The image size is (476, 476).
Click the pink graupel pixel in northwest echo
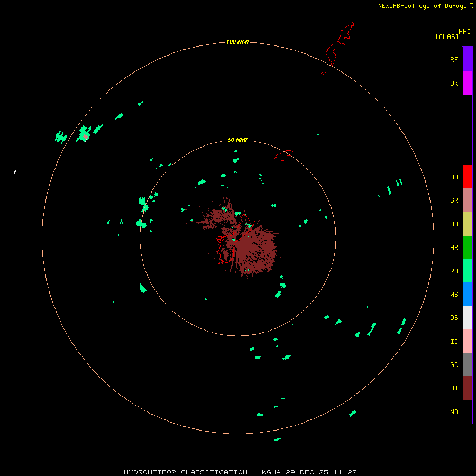[x=86, y=137]
